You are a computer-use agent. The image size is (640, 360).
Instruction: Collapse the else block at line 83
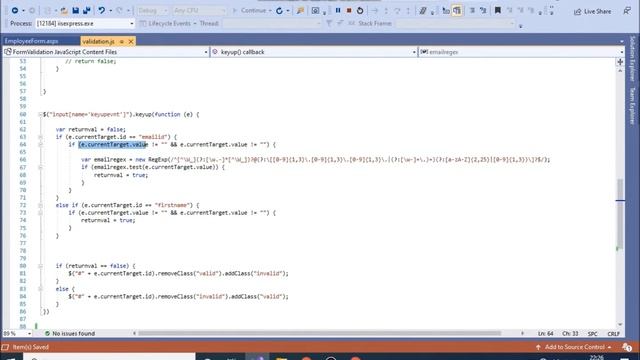(40, 289)
